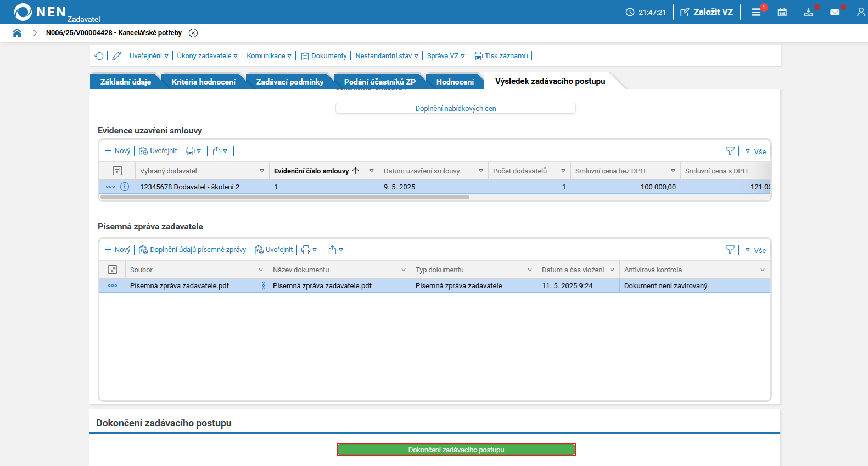Open Soubor column filter arrow

[x=261, y=270]
